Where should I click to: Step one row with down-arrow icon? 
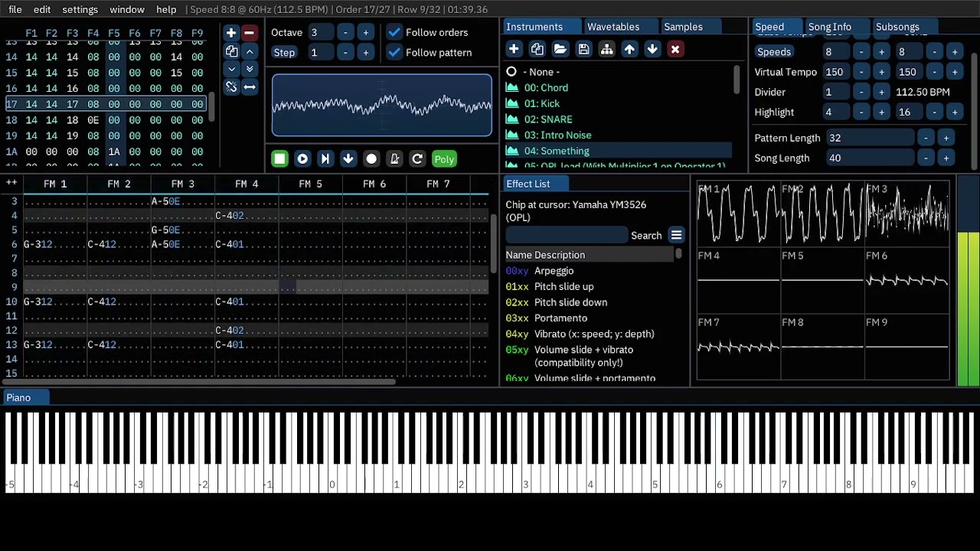click(348, 159)
